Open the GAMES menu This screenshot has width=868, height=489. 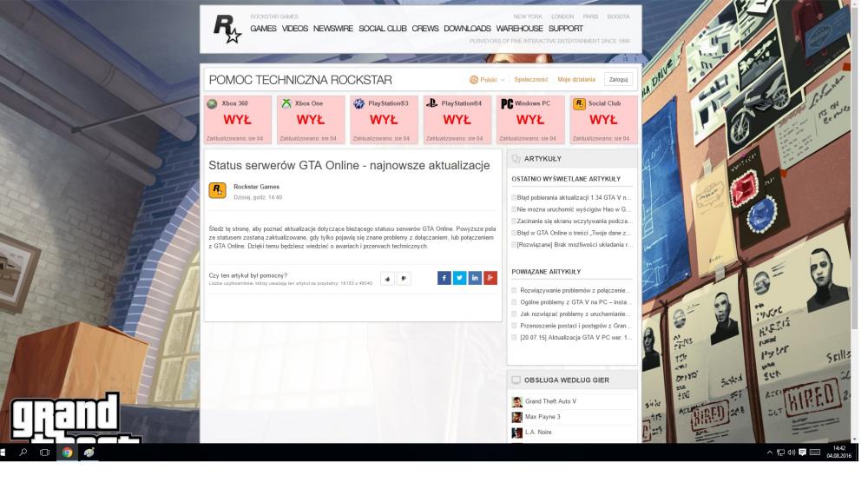point(263,29)
